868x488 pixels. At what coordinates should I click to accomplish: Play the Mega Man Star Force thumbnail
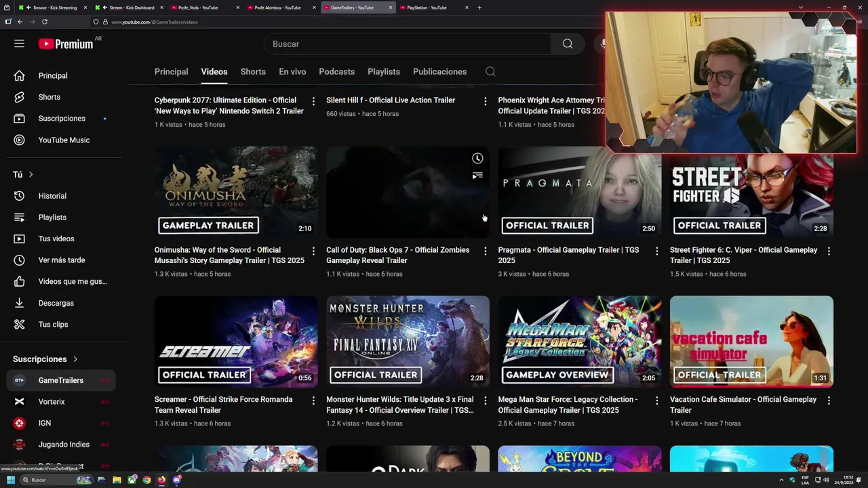(580, 342)
